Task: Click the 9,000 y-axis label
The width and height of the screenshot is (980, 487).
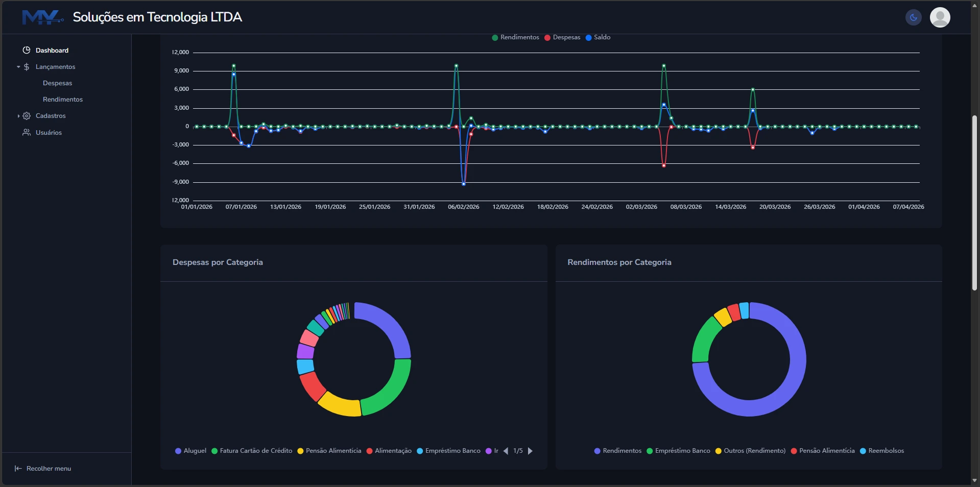Action: click(x=181, y=70)
